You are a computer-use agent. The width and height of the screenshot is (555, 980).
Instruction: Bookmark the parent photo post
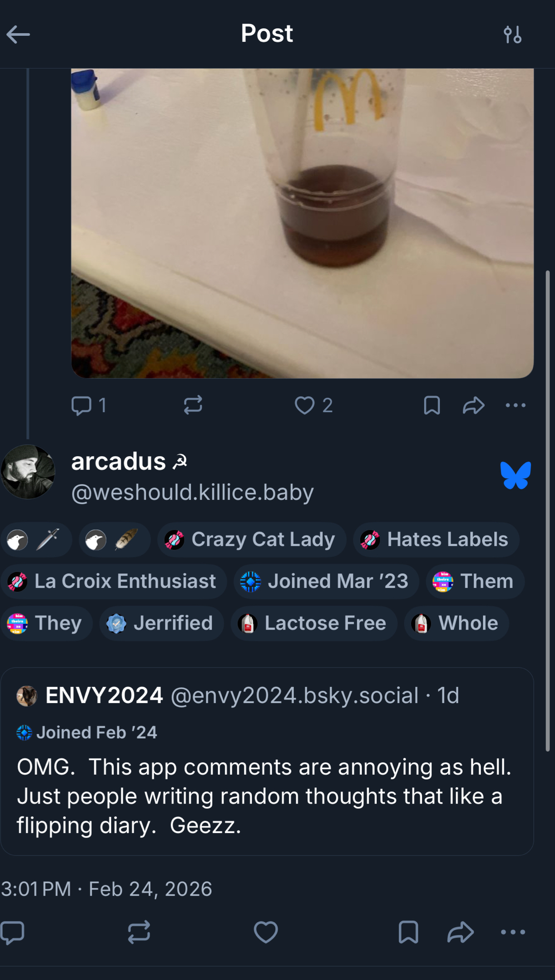pyautogui.click(x=432, y=406)
